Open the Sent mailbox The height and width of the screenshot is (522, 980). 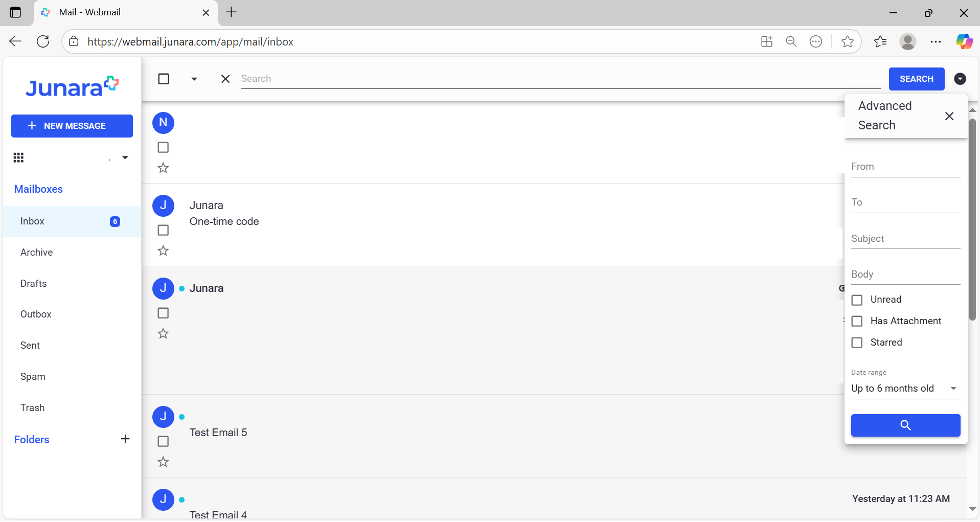(72, 346)
